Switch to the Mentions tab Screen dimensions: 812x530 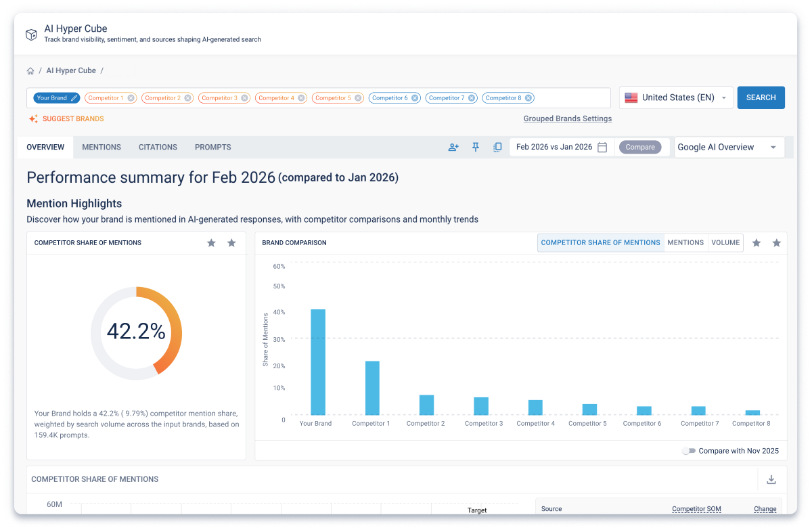(101, 147)
